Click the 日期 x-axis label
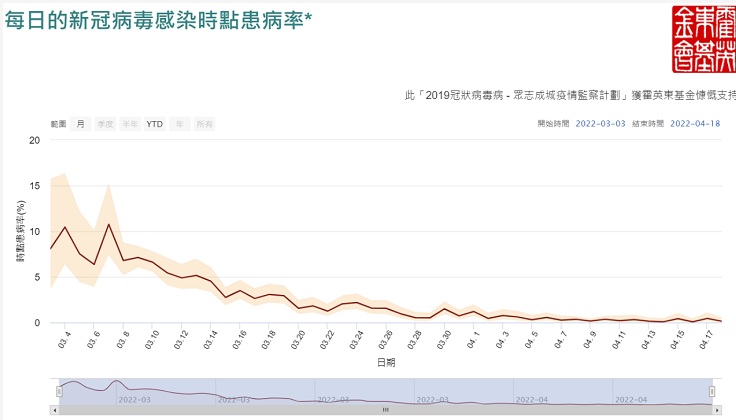Viewport: 736px width, 420px height. pyautogui.click(x=385, y=359)
